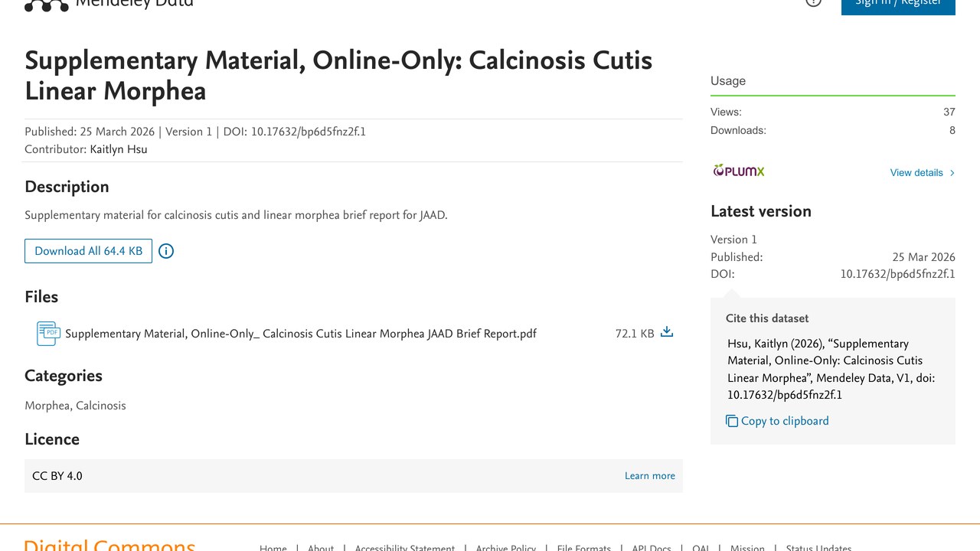Open the API Docs footer link
This screenshot has height=551, width=980.
(652, 548)
